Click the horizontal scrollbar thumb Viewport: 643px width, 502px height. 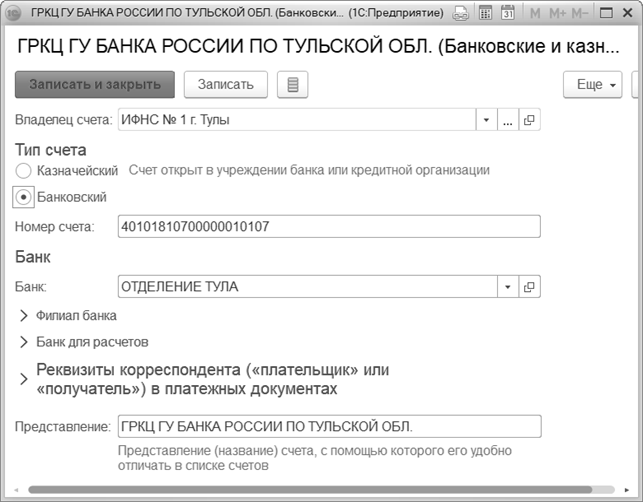310,490
